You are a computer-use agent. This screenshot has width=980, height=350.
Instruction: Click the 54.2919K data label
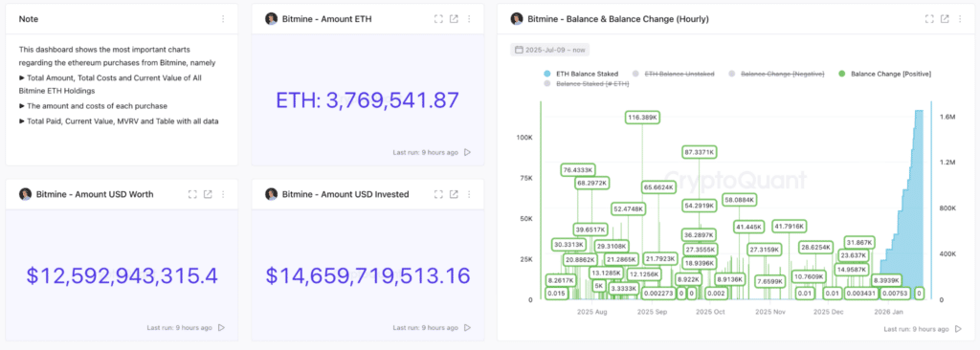tap(700, 205)
